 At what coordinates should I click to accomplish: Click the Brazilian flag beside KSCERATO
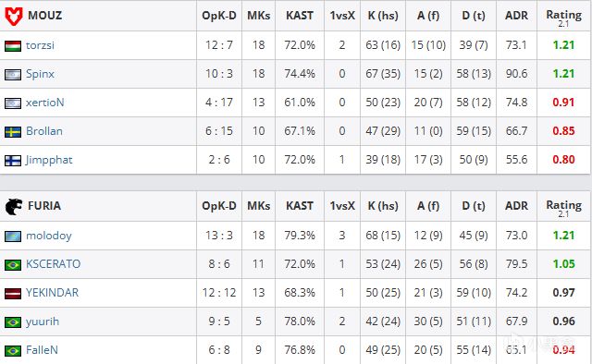click(x=13, y=265)
